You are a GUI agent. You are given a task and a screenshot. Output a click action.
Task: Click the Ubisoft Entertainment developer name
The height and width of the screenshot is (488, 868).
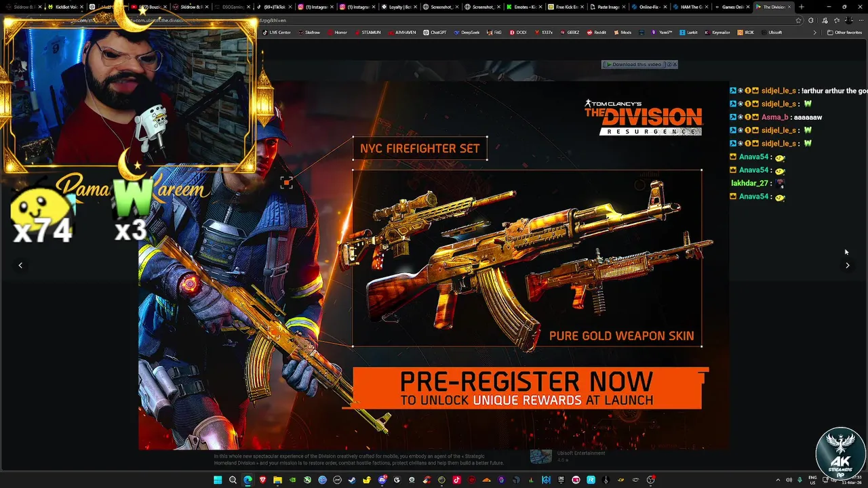click(x=580, y=453)
